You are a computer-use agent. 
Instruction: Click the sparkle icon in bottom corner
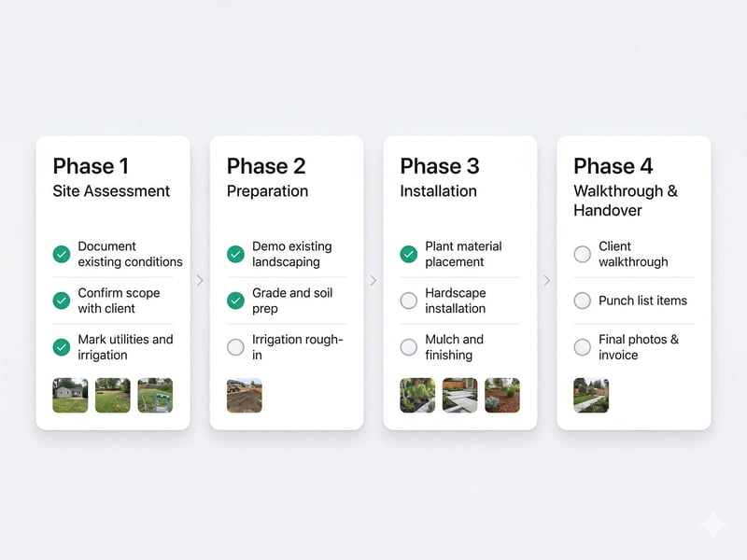coord(712,525)
